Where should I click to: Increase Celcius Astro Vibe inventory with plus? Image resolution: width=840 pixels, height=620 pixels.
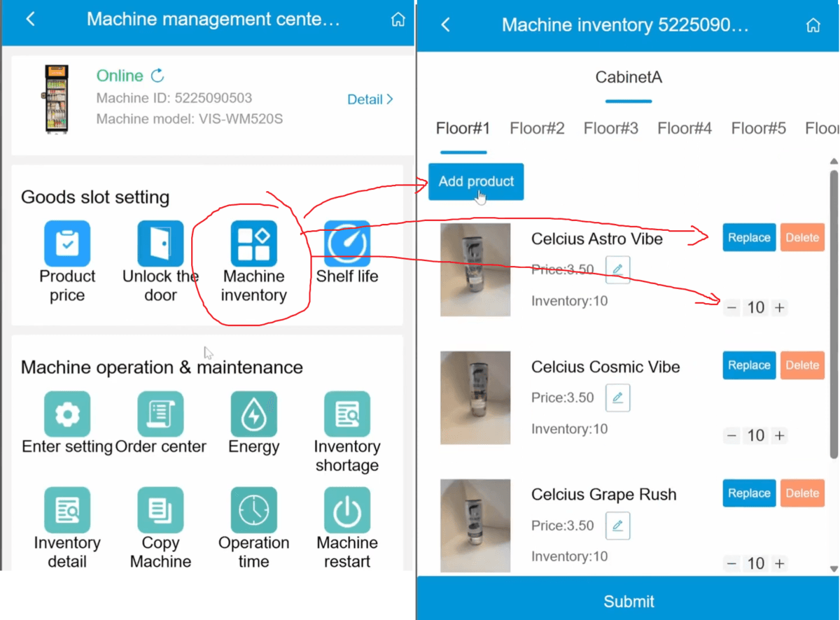pos(780,307)
